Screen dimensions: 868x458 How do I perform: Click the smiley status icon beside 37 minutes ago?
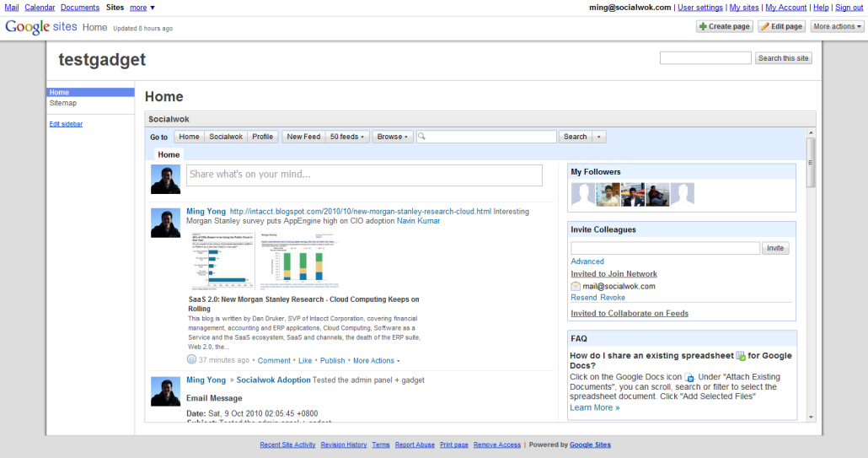pyautogui.click(x=191, y=359)
